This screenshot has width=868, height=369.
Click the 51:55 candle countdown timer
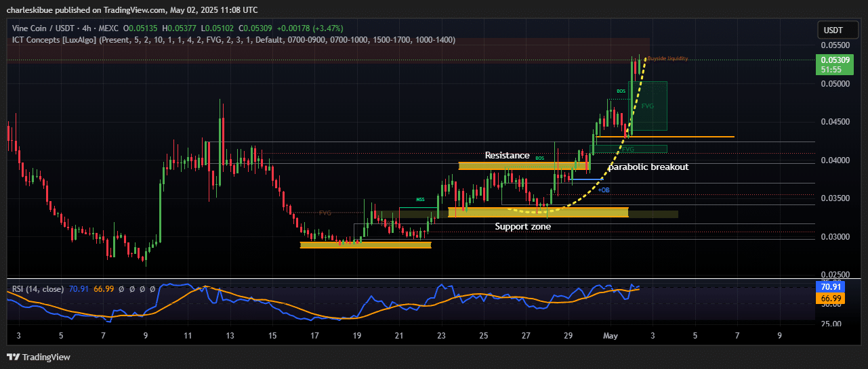[831, 69]
